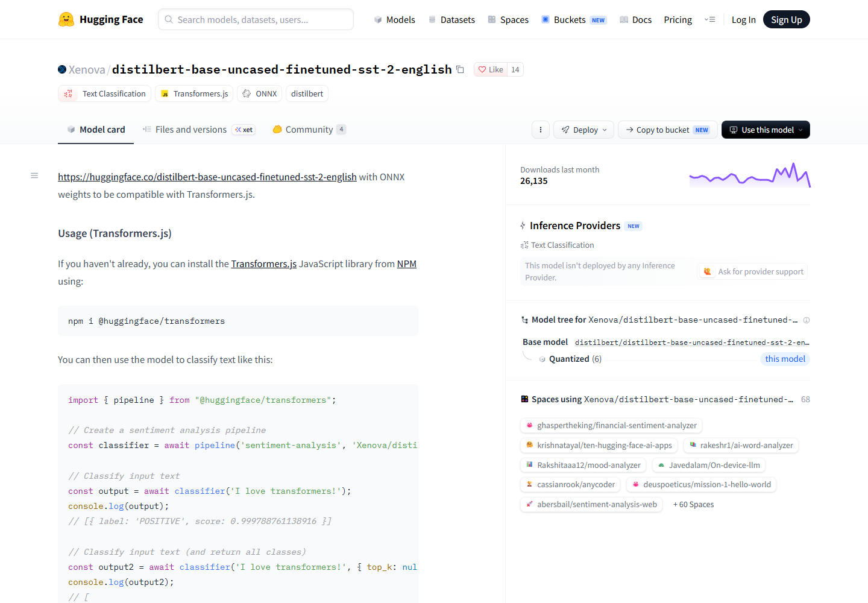
Task: Open krishnatayal/ten-hugging-face-ai-apps space
Action: [x=599, y=446]
